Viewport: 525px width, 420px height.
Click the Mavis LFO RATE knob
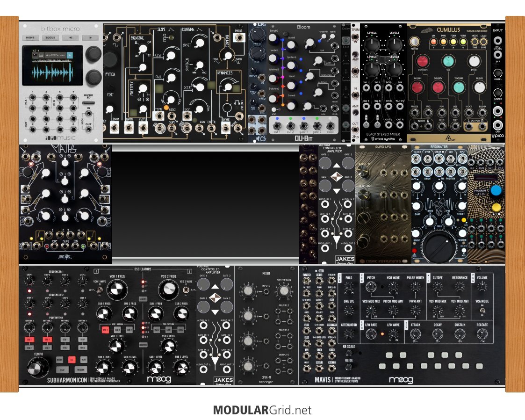point(371,334)
